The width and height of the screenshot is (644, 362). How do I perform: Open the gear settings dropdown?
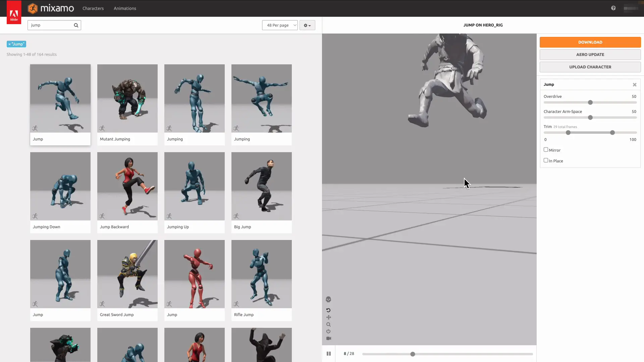pyautogui.click(x=307, y=25)
